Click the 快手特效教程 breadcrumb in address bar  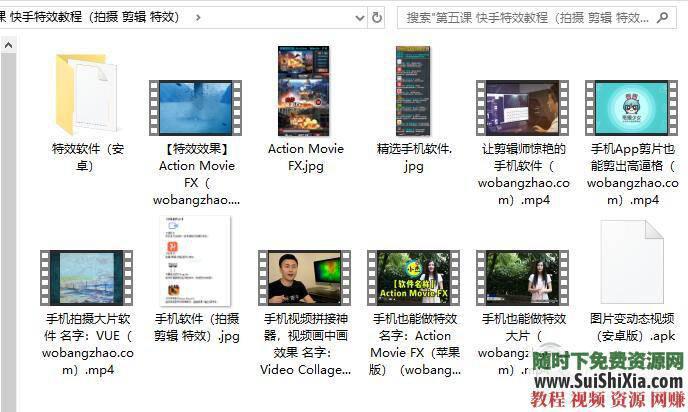(x=94, y=17)
